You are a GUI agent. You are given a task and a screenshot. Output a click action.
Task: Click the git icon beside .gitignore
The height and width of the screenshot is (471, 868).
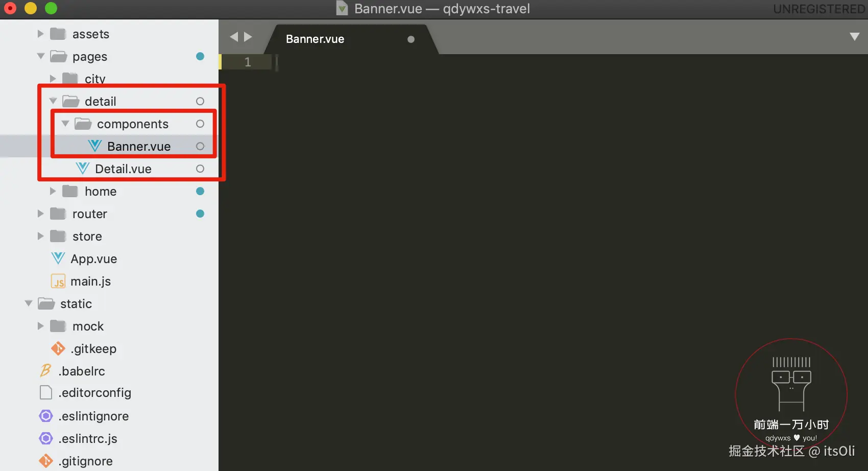coord(46,461)
